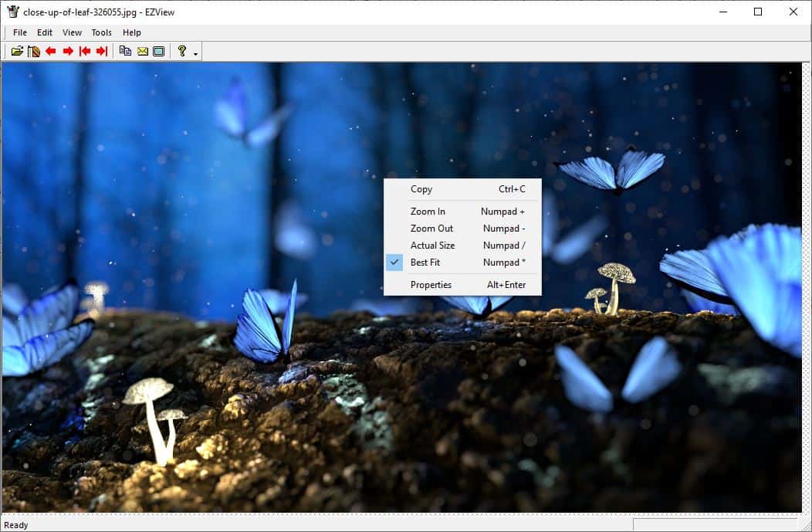Go to previous image with red back arrow
The height and width of the screenshot is (532, 812).
tap(50, 51)
